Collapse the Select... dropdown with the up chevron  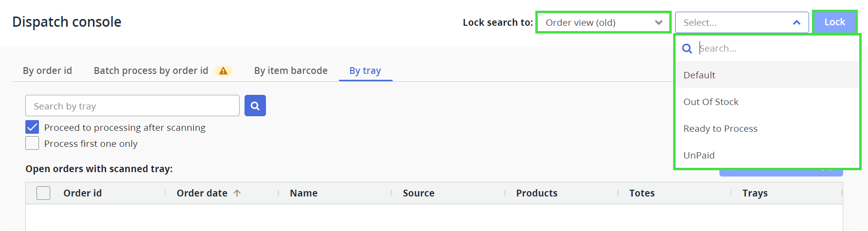[x=797, y=22]
